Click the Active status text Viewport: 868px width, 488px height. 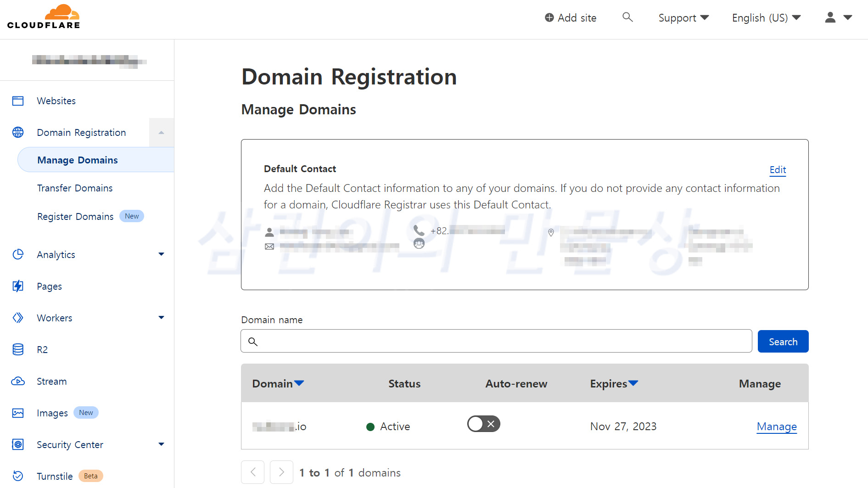395,427
